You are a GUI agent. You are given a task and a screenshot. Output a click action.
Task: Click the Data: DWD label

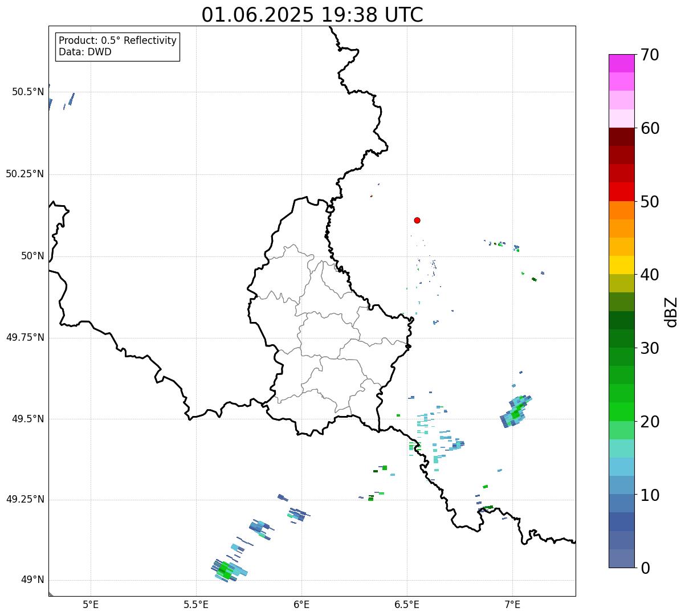click(85, 52)
